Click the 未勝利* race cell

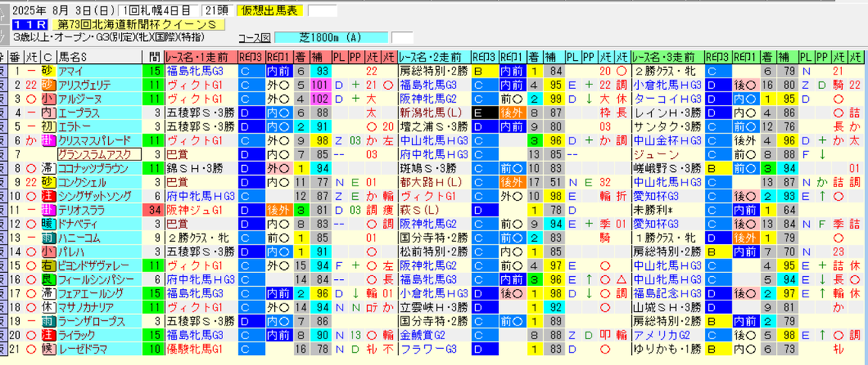click(x=667, y=210)
